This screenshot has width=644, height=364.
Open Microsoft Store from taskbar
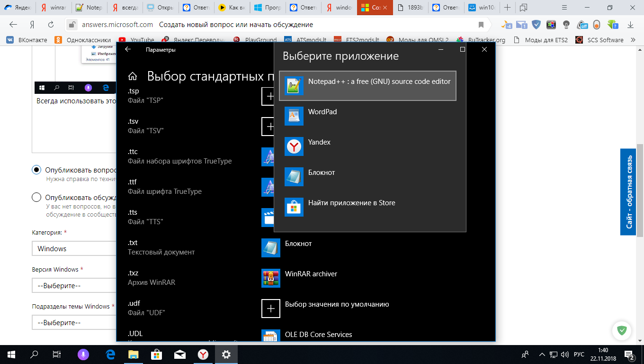(x=157, y=355)
